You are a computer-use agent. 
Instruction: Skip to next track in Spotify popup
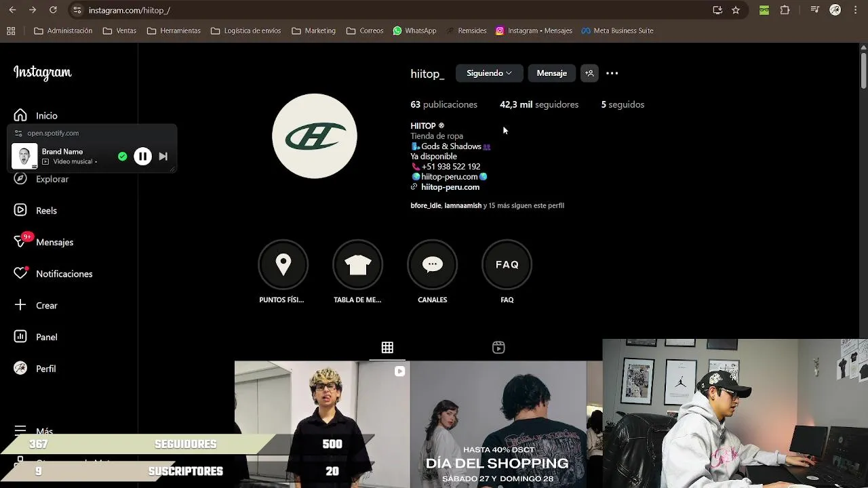[x=163, y=157]
